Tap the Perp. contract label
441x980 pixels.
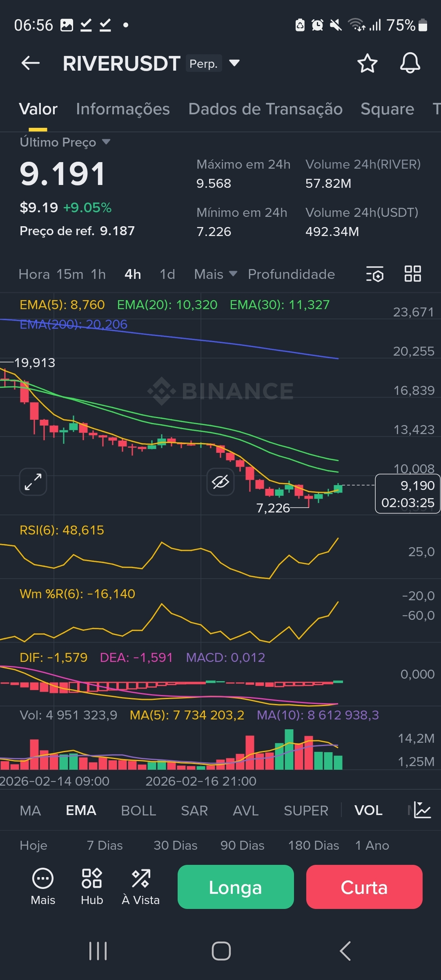pos(204,63)
